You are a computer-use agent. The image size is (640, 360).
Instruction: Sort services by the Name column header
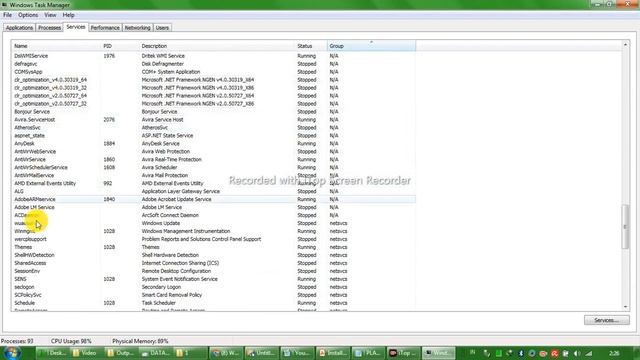[x=56, y=46]
